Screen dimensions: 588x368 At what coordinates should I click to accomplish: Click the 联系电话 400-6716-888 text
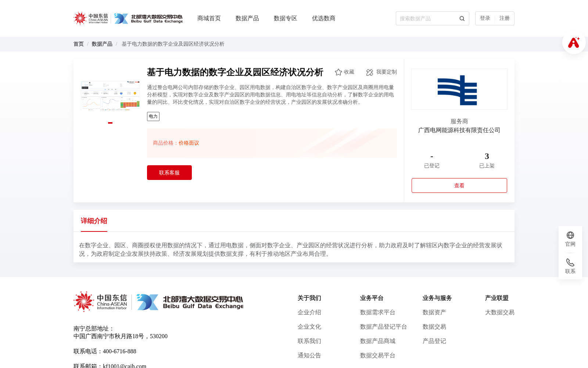pos(105,351)
